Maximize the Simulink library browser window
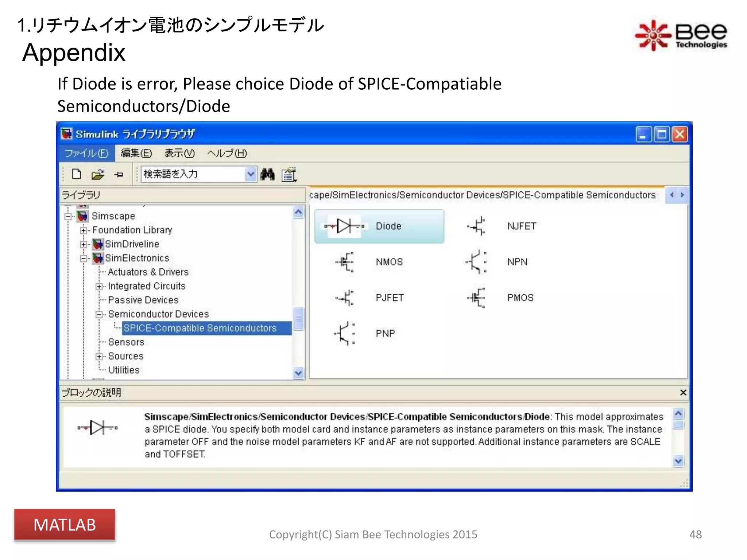This screenshot has height=560, width=747. [x=662, y=134]
